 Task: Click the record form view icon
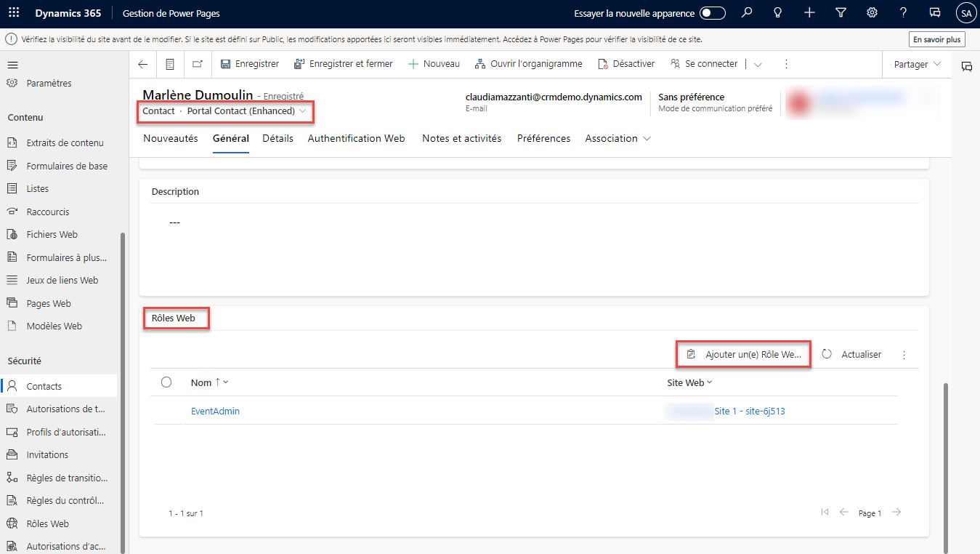170,64
